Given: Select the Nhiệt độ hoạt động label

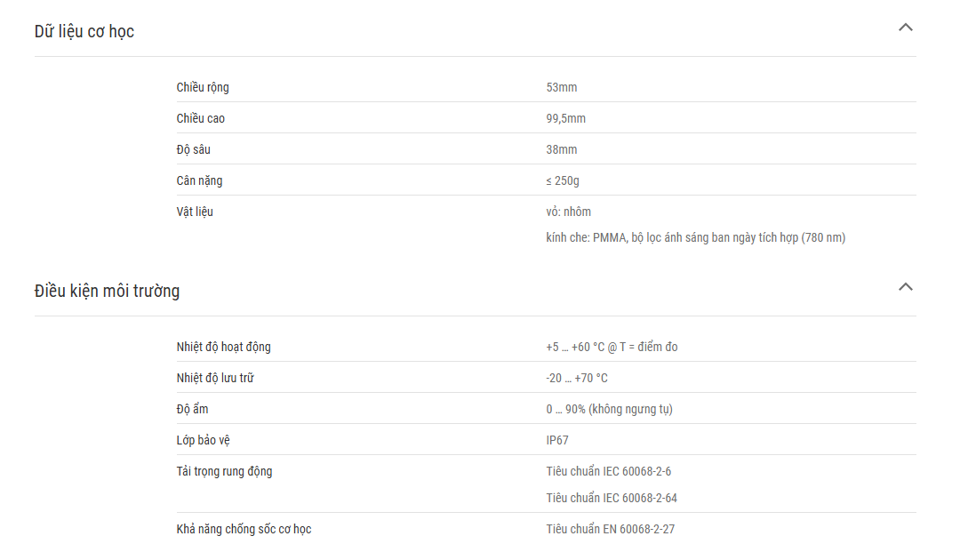Looking at the screenshot, I should pos(223,347).
